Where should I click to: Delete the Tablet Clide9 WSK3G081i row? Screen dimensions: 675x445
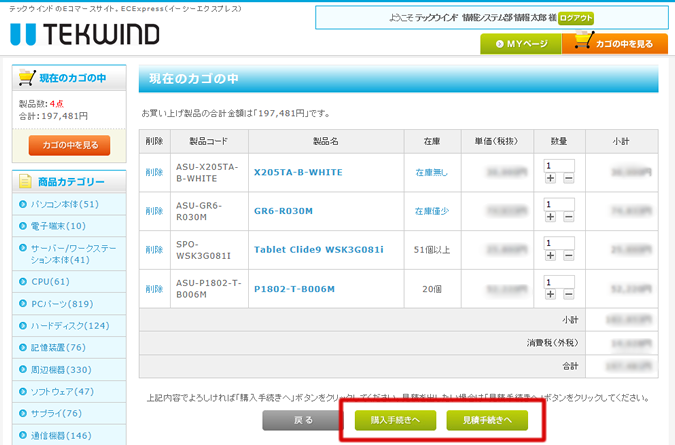coord(154,250)
